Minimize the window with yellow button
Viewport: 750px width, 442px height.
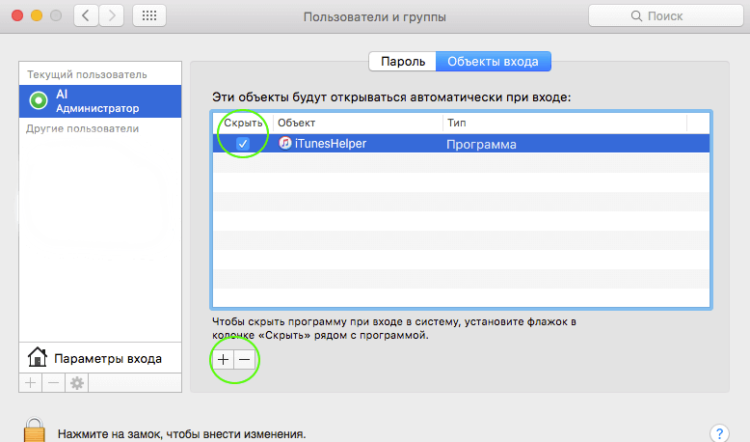tap(37, 16)
